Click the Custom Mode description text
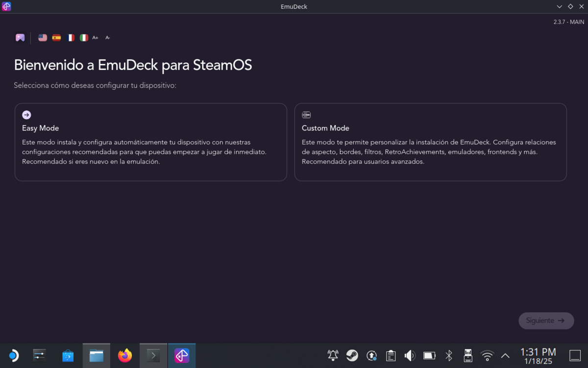This screenshot has width=588, height=368. (429, 152)
